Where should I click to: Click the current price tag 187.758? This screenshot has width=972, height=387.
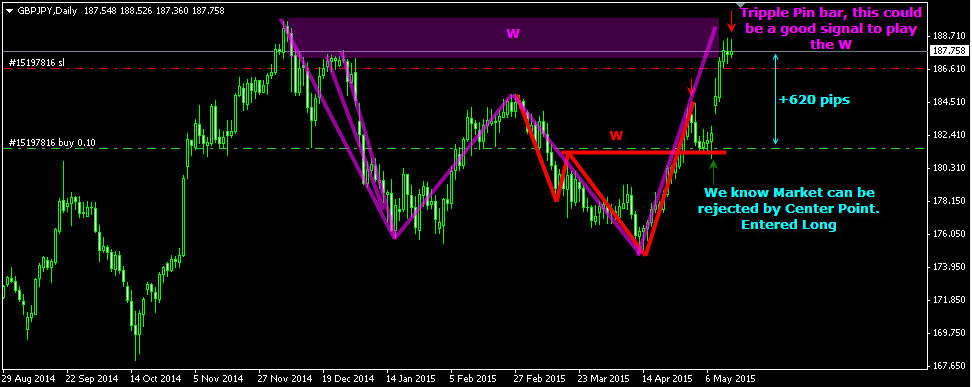949,51
